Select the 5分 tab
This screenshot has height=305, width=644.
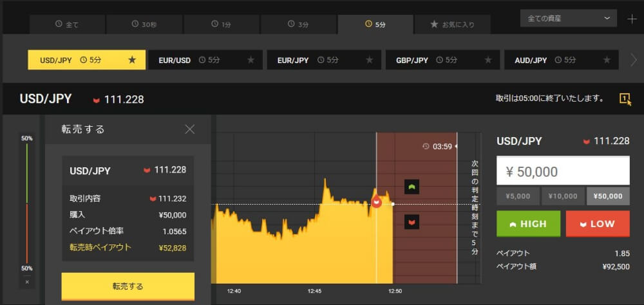[375, 24]
